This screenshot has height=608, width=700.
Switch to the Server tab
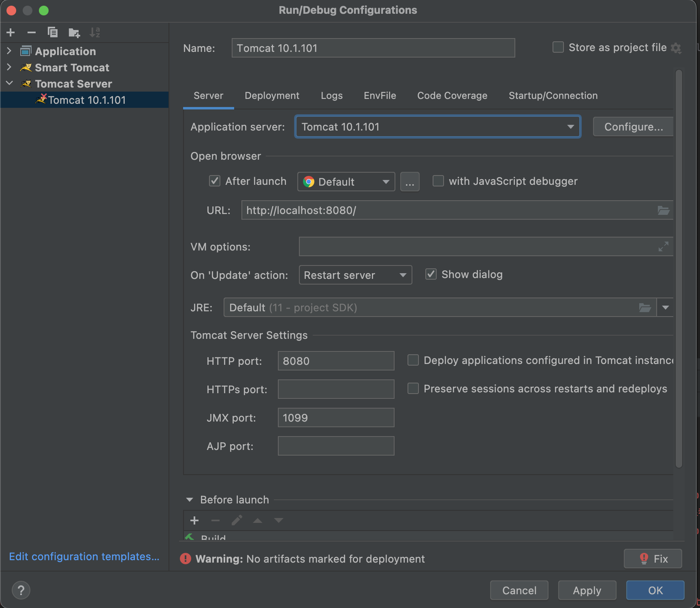tap(208, 96)
